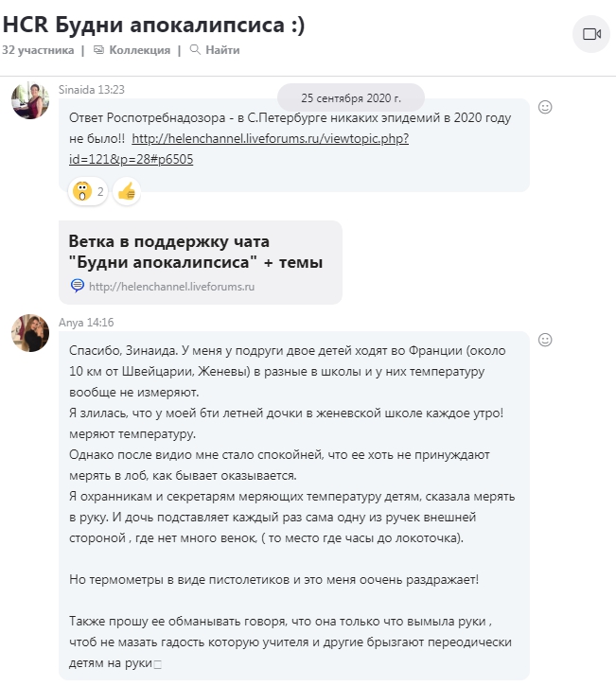Click the speech bubble icon in the link preview
616x686 pixels.
point(78,286)
